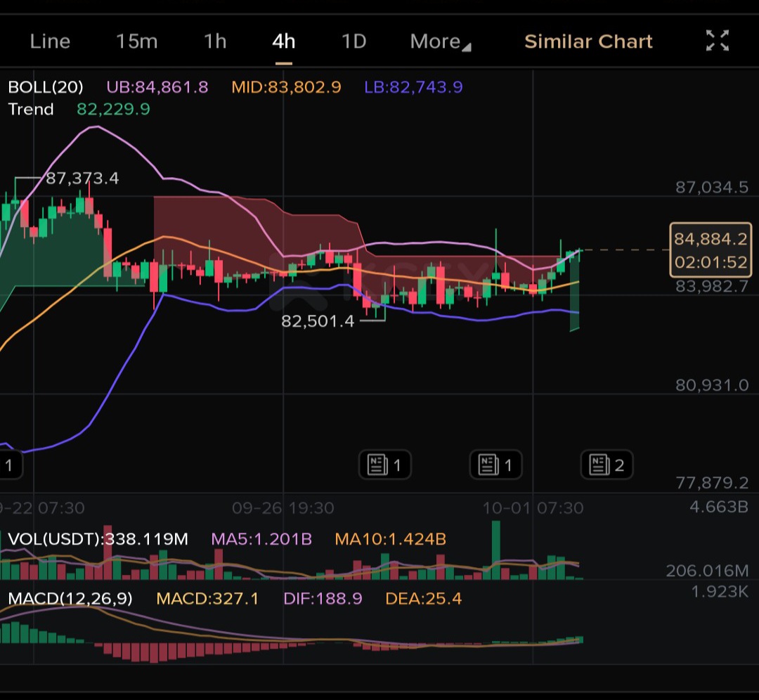The image size is (759, 700).
Task: Open the news marker under the 82,501.4 low
Action: point(385,465)
